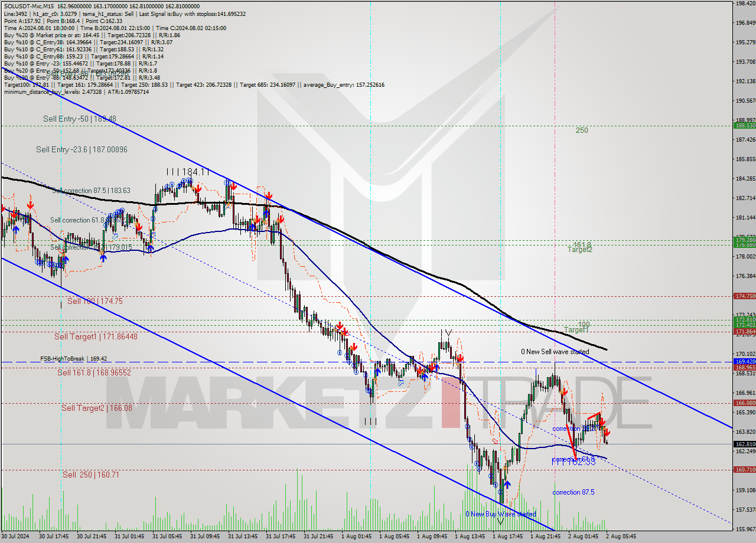This screenshot has height=543, width=756.
Task: Click the green '250' target label
Action: [582, 130]
